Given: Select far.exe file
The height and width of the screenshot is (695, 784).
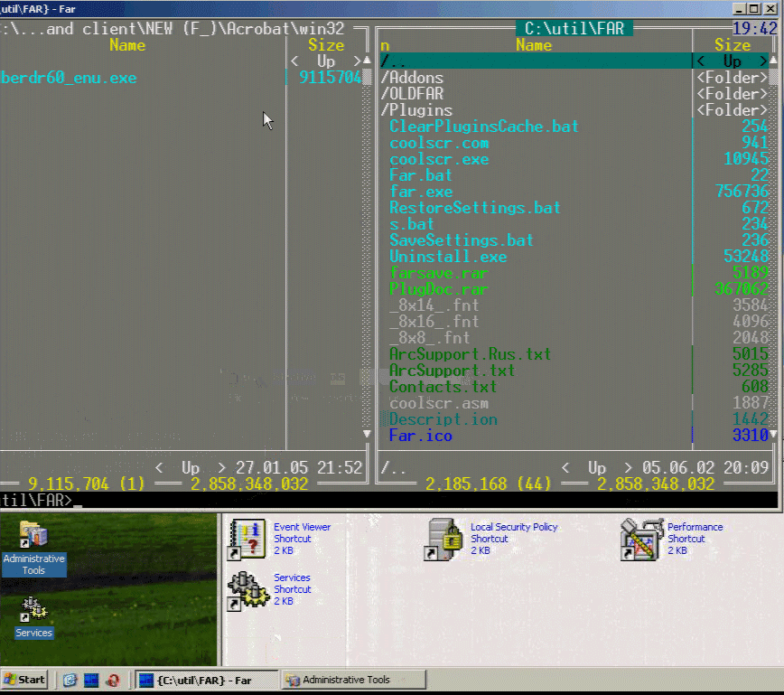Looking at the screenshot, I should 421,192.
